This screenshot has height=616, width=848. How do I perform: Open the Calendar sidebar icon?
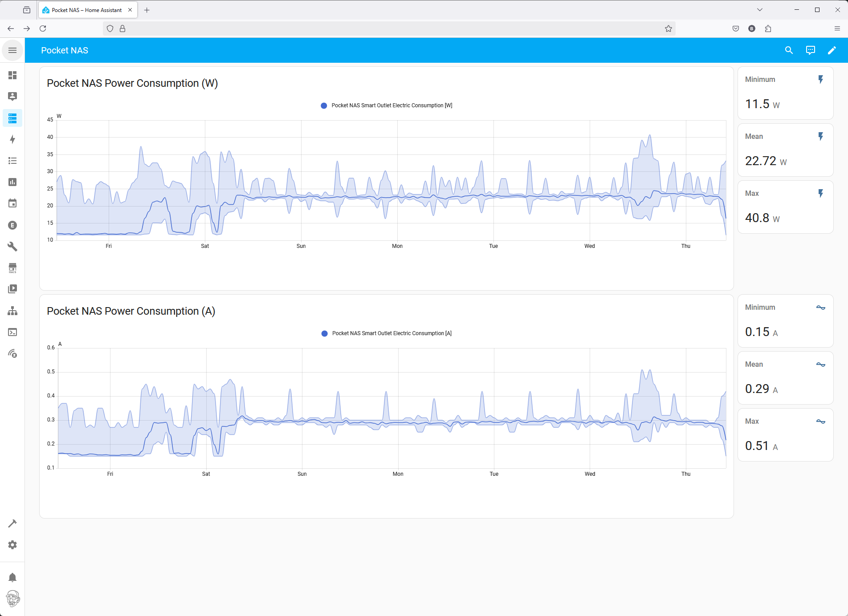(x=12, y=203)
